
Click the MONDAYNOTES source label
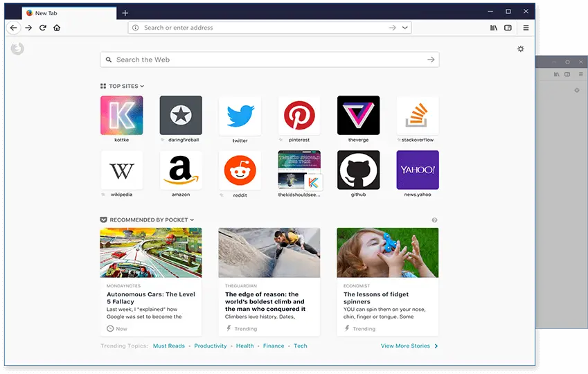pyautogui.click(x=123, y=286)
